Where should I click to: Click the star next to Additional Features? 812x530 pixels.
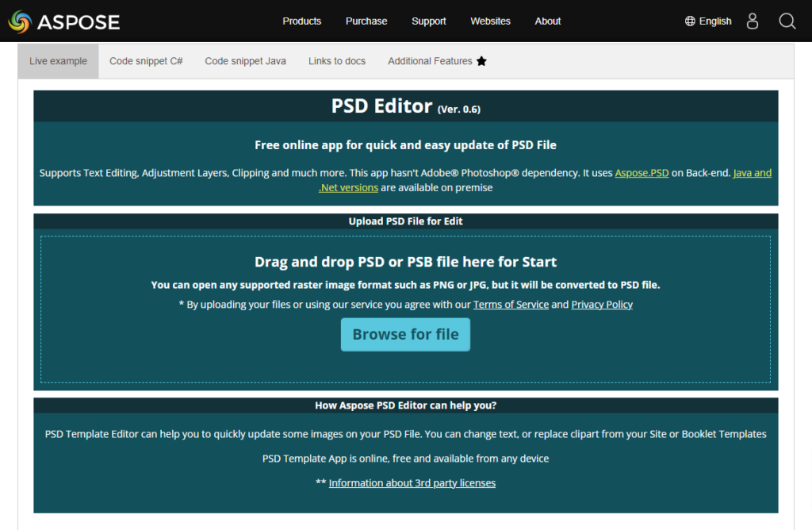pos(481,60)
